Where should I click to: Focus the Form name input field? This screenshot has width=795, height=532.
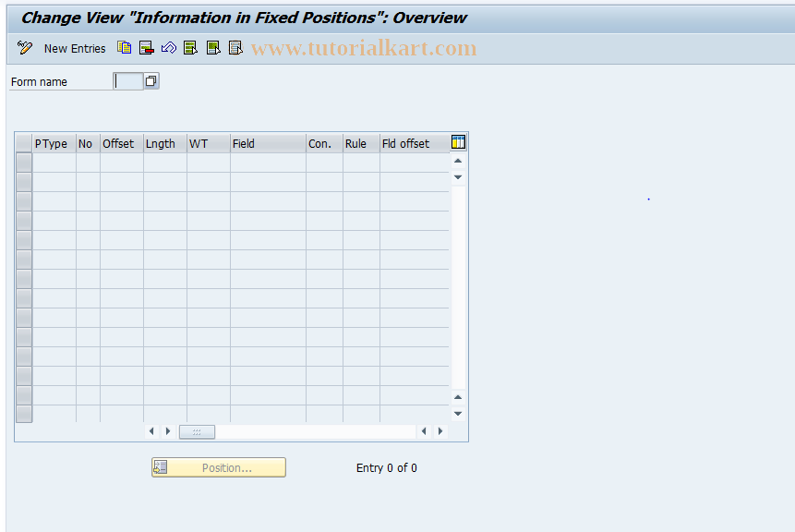click(127, 81)
